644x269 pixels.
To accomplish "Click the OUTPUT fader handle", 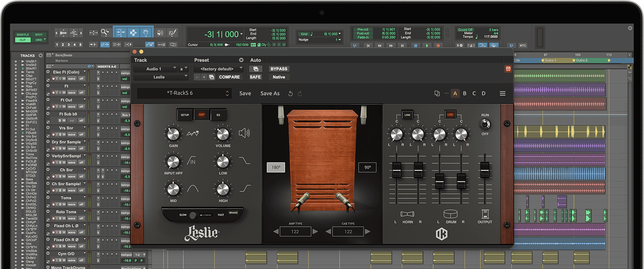I will 484,170.
